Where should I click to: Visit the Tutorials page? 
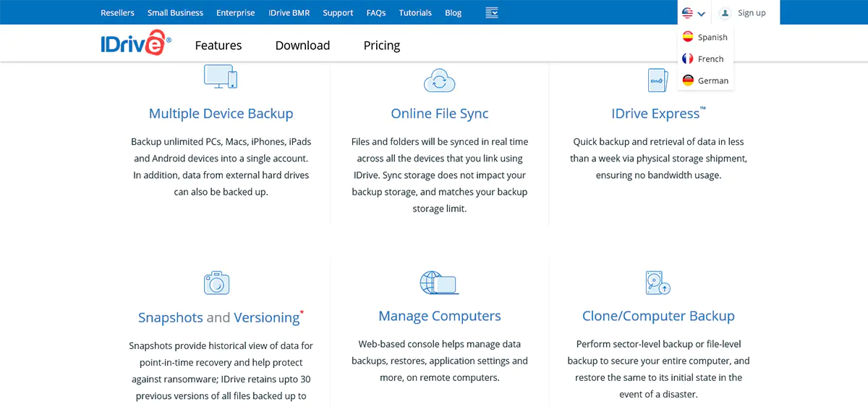coord(415,12)
